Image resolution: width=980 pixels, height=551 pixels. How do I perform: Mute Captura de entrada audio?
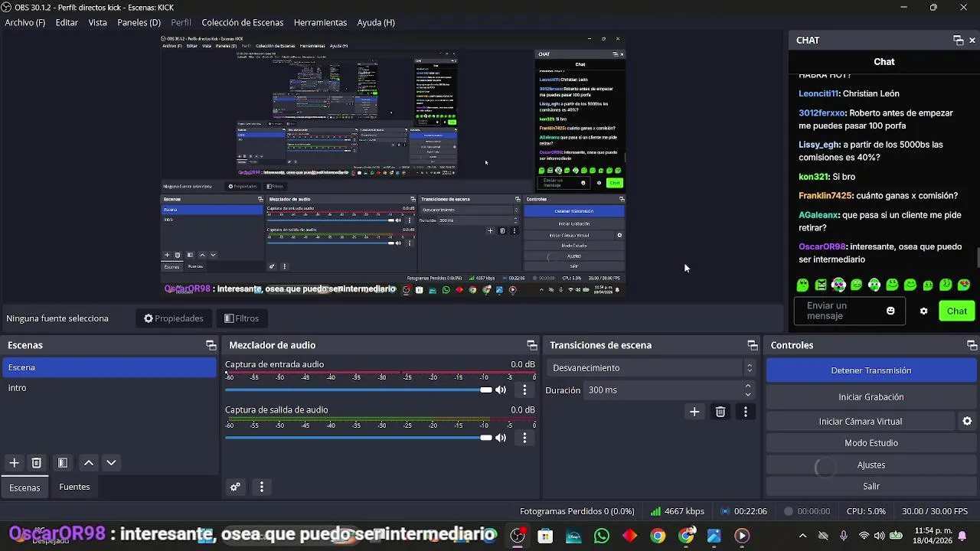click(x=501, y=390)
